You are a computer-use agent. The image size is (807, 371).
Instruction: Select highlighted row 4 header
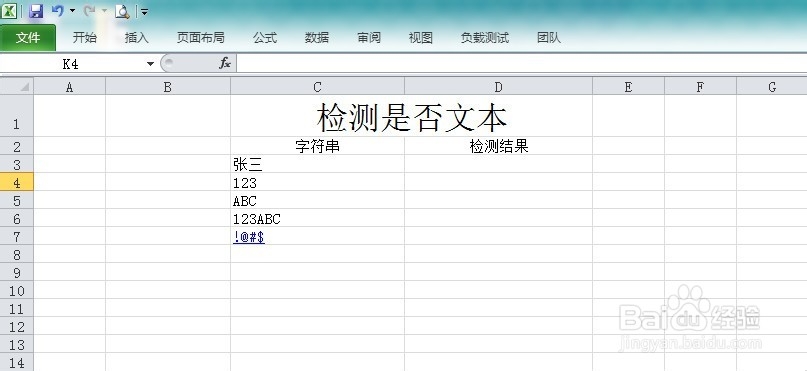point(17,182)
